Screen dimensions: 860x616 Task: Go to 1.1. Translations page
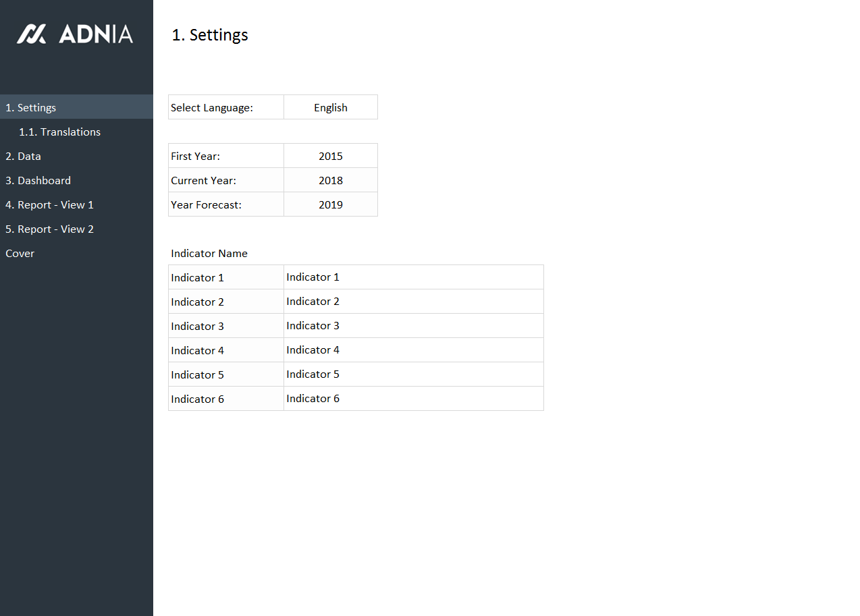coord(59,132)
